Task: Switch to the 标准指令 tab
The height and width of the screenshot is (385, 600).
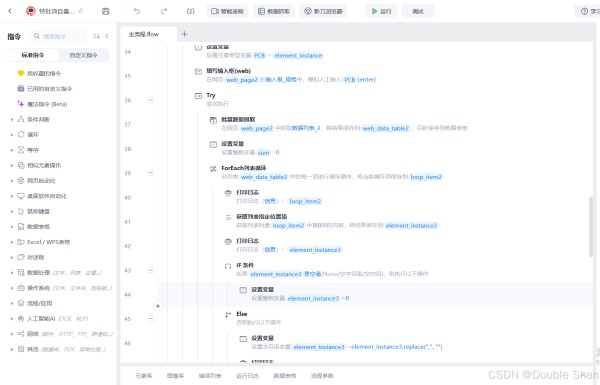Action: click(x=33, y=55)
